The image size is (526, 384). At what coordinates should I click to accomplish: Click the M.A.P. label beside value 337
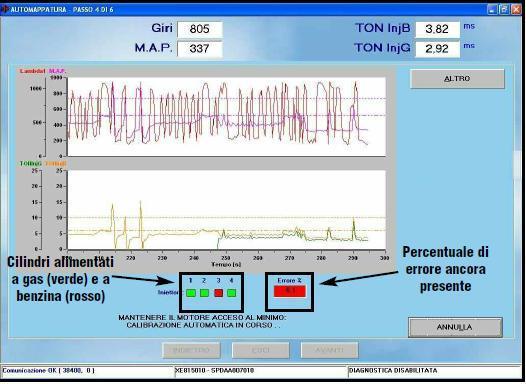point(154,48)
